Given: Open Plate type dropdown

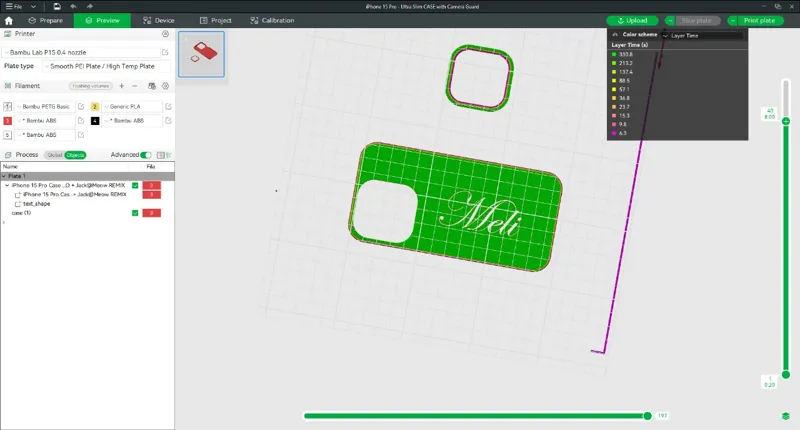Looking at the screenshot, I should 106,66.
